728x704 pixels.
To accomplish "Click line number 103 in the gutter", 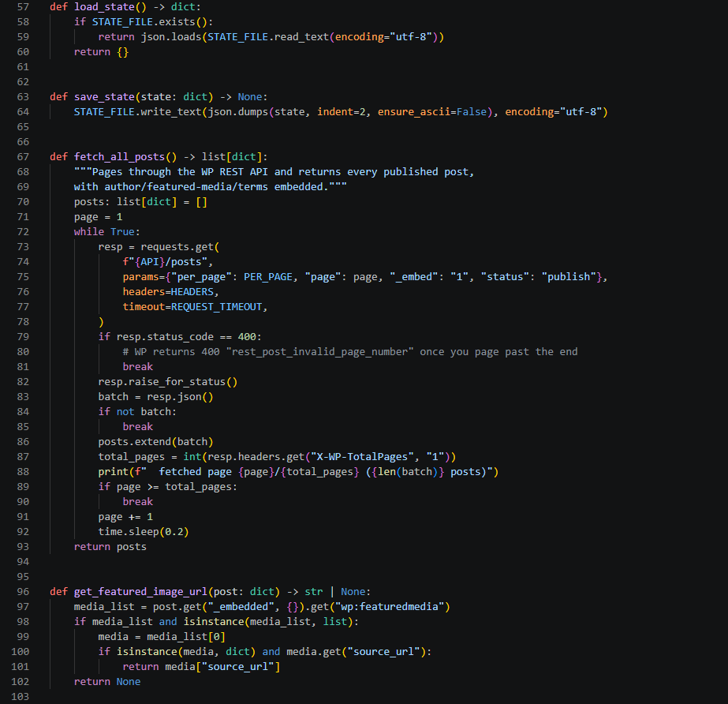I will pyautogui.click(x=20, y=697).
